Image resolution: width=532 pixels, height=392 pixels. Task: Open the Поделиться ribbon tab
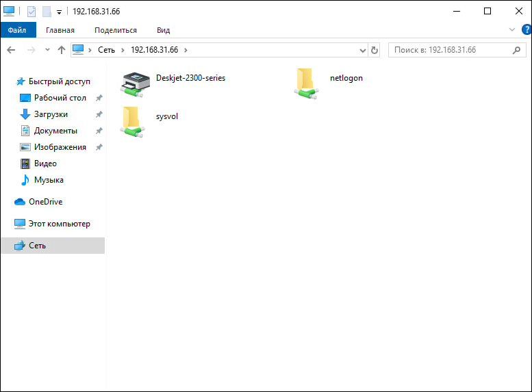116,30
